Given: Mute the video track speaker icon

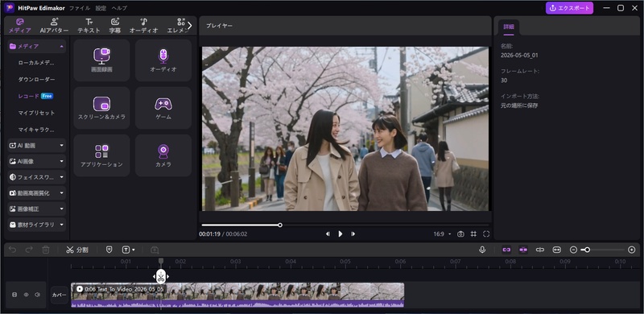Looking at the screenshot, I should coord(37,295).
